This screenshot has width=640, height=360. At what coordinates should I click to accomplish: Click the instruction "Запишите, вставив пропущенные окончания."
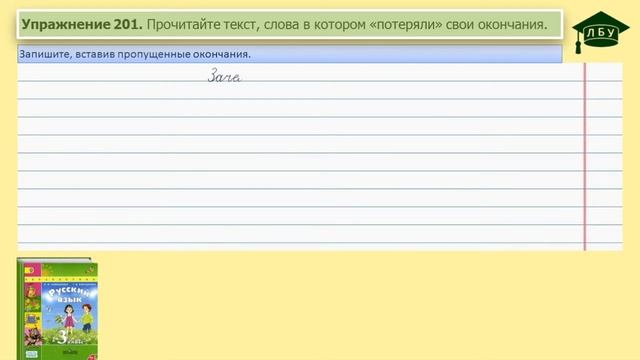tap(135, 54)
